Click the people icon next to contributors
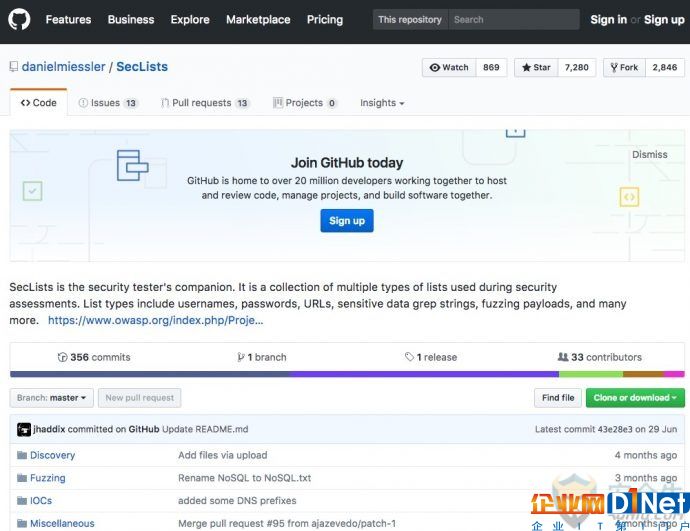Screen dimensions: 690x531 [563, 357]
